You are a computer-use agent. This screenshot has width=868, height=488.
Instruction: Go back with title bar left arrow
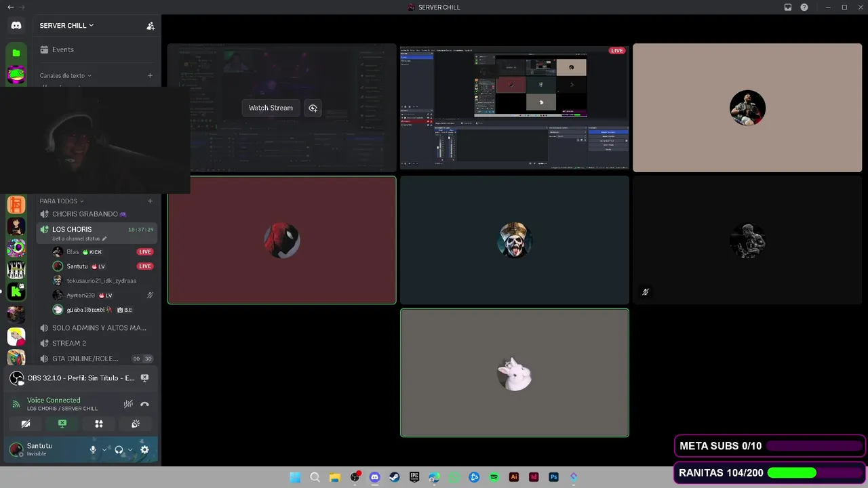click(10, 7)
